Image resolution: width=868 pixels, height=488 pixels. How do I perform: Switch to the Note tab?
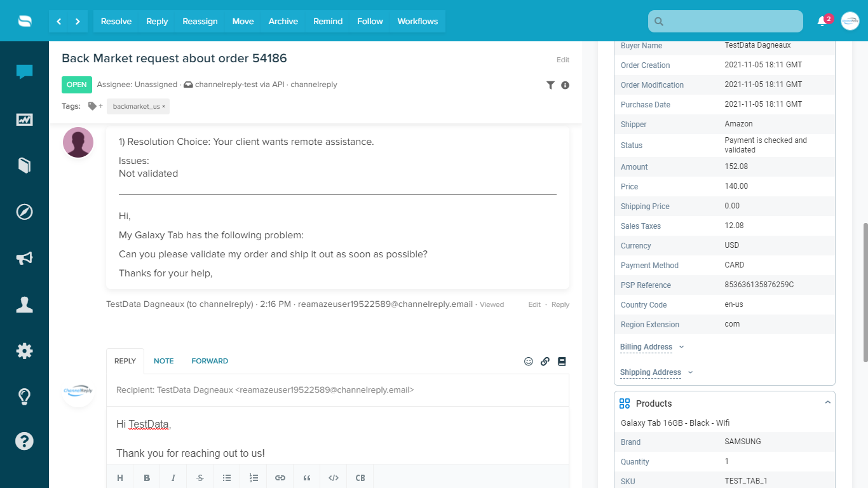(163, 361)
